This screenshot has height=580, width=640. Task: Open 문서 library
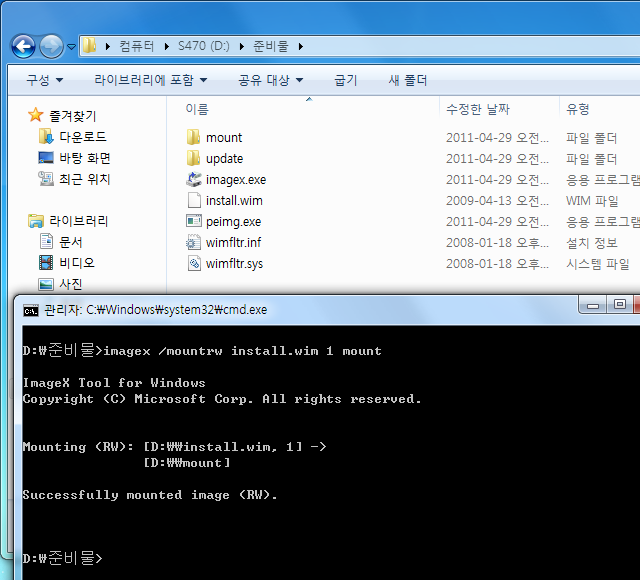[71, 242]
